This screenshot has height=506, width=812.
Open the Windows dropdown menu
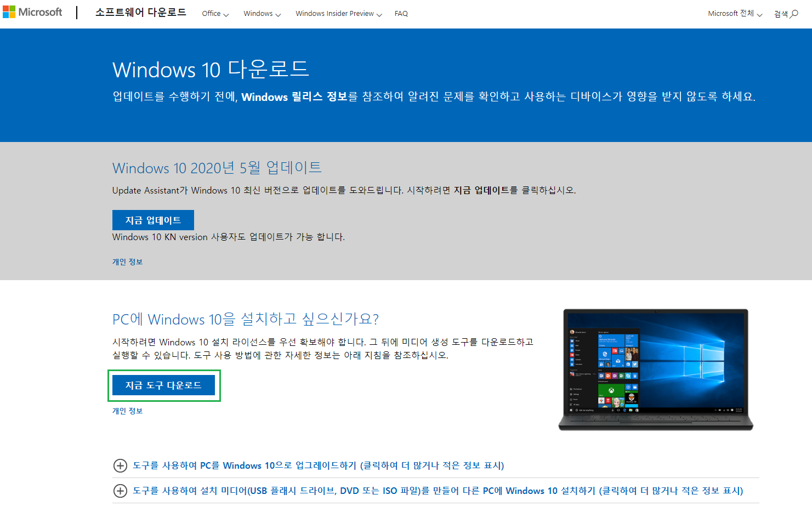click(262, 14)
